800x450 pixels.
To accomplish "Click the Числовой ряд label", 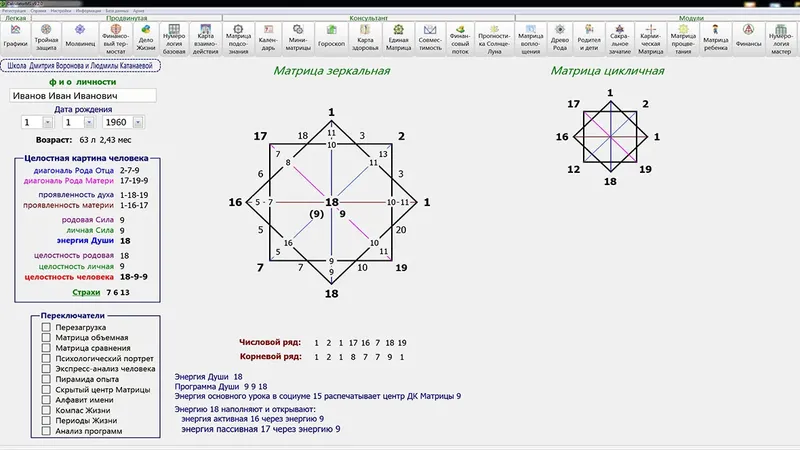I will [x=270, y=342].
